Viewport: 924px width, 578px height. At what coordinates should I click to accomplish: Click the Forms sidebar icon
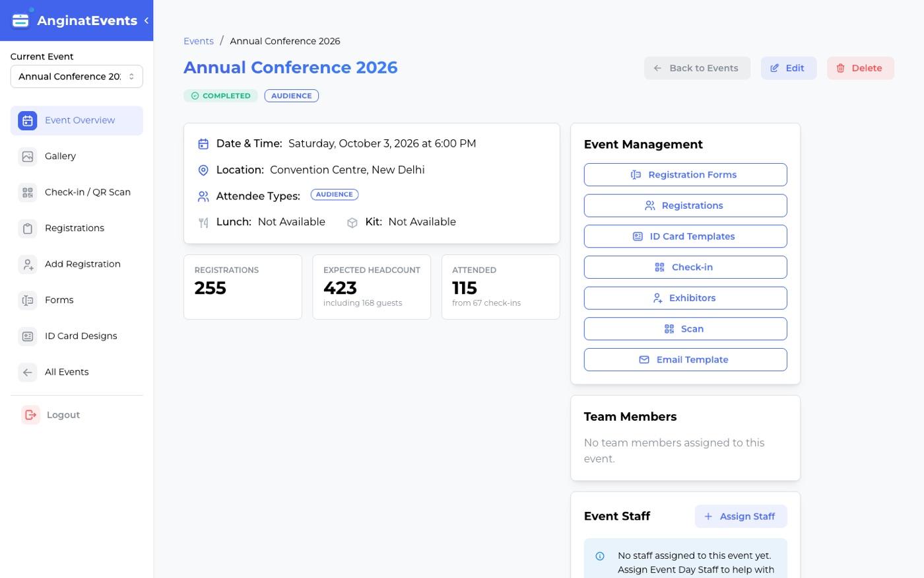click(x=28, y=301)
